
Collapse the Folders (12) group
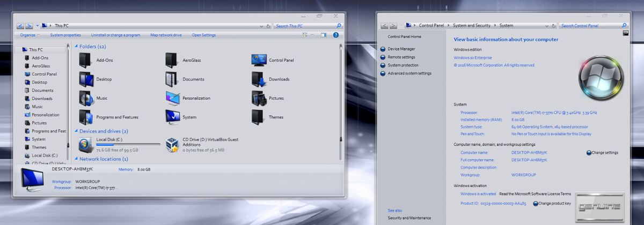(x=76, y=47)
